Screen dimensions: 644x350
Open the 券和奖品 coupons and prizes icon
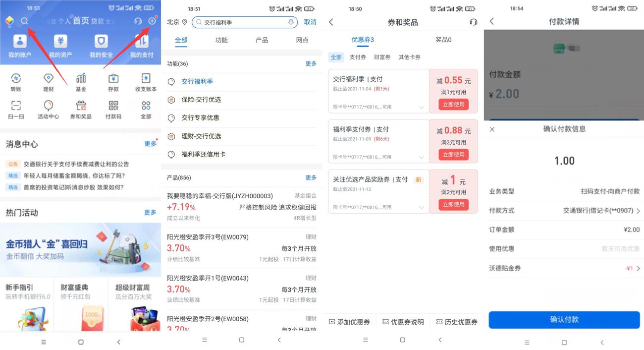81,109
